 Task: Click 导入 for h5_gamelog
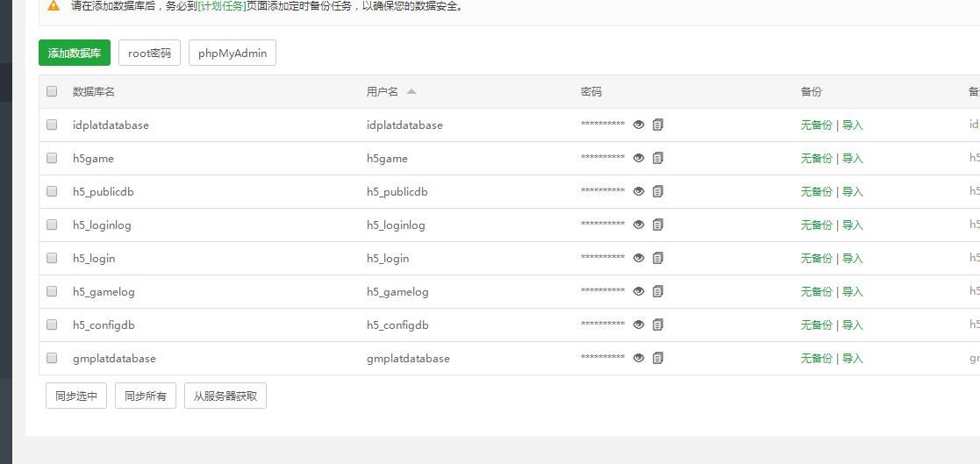(x=853, y=291)
